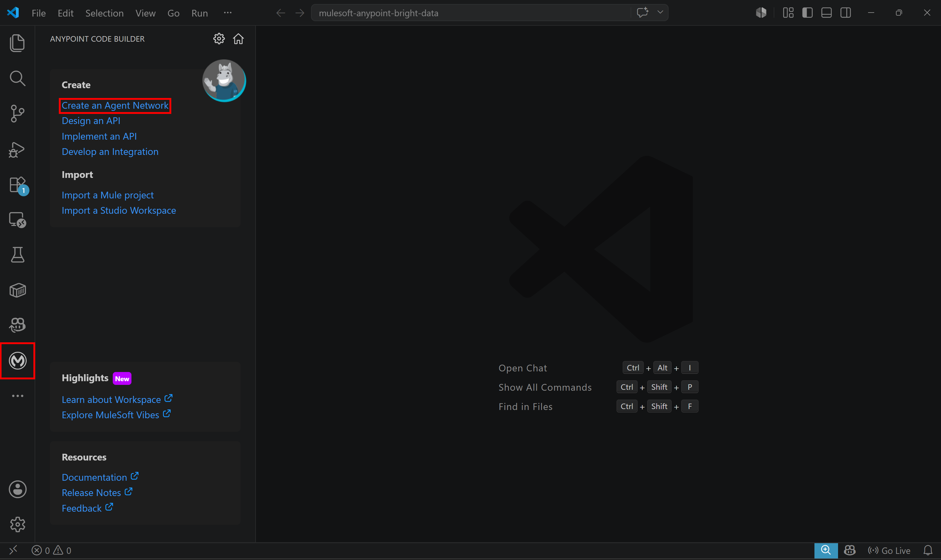
Task: Open the File menu
Action: click(39, 13)
